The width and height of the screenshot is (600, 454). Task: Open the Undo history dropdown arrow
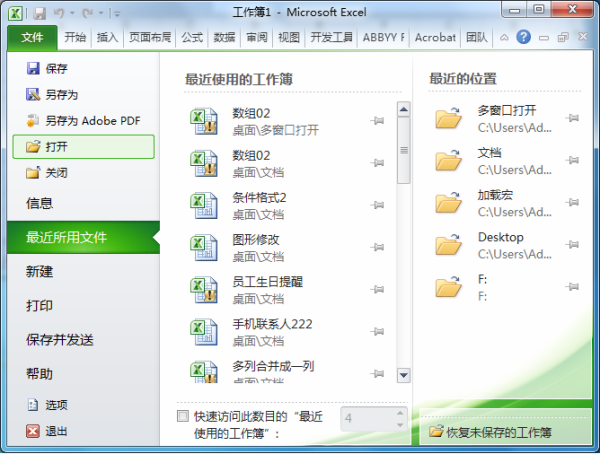pos(72,13)
